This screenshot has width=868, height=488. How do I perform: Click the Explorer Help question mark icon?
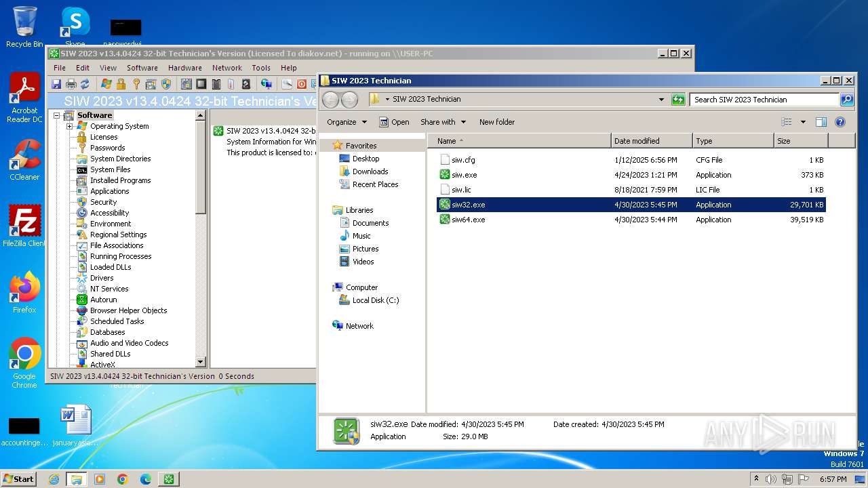[x=840, y=122]
